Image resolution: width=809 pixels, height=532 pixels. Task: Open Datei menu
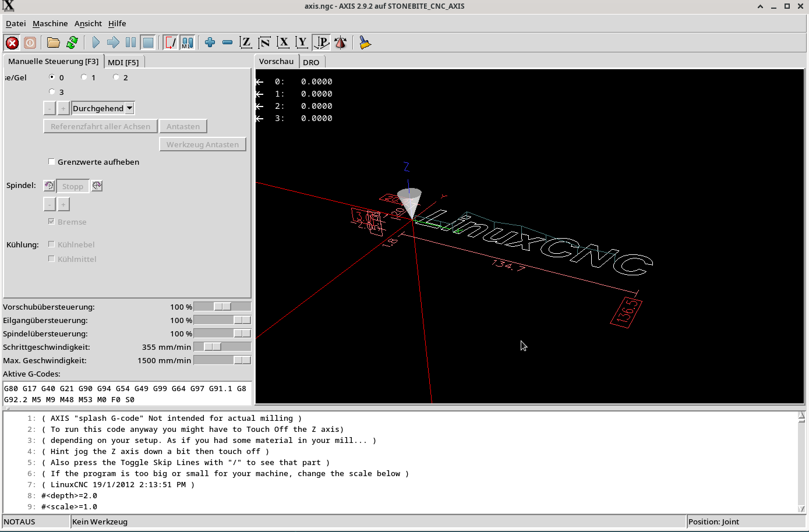click(x=16, y=23)
